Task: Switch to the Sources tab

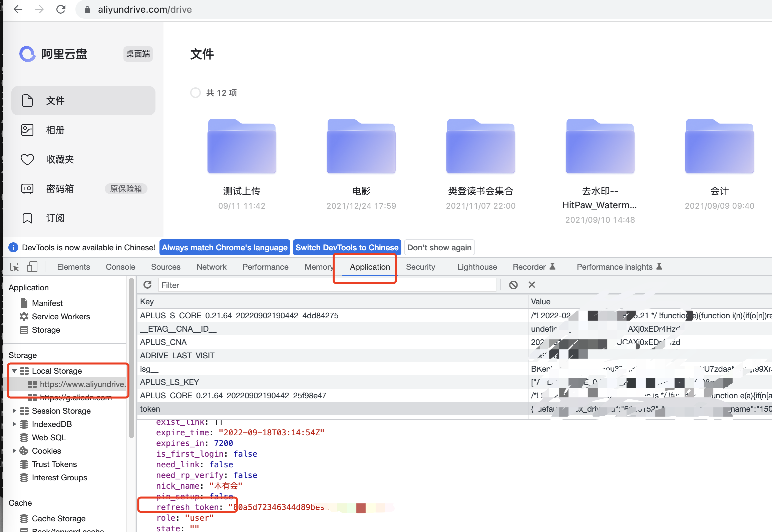Action: point(165,267)
